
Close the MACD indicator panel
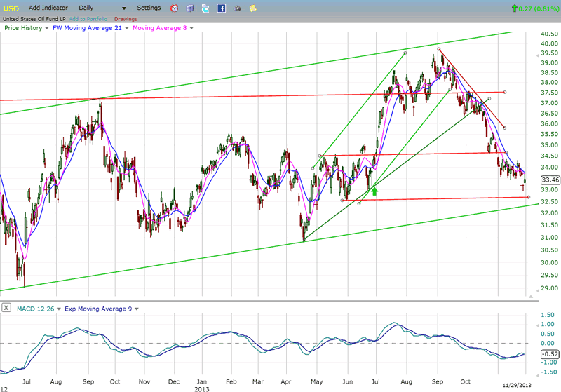6,308
